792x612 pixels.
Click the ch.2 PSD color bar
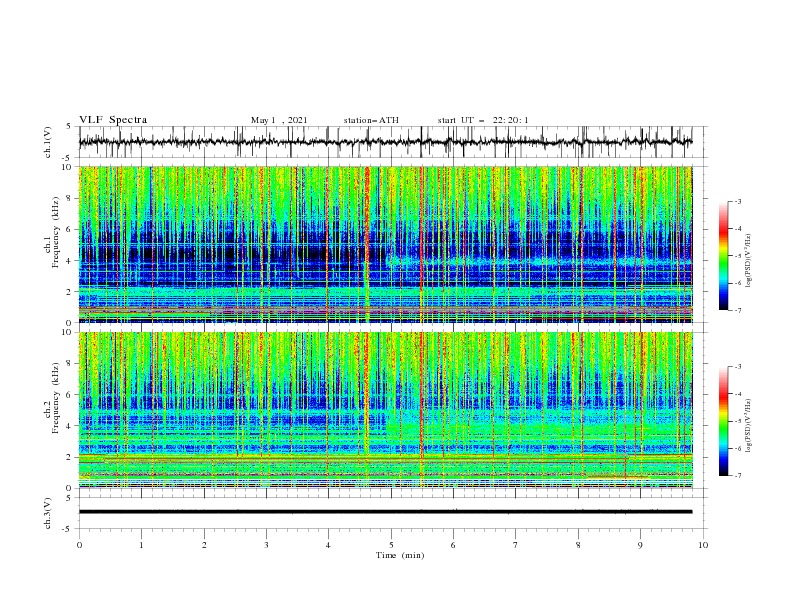(x=723, y=421)
